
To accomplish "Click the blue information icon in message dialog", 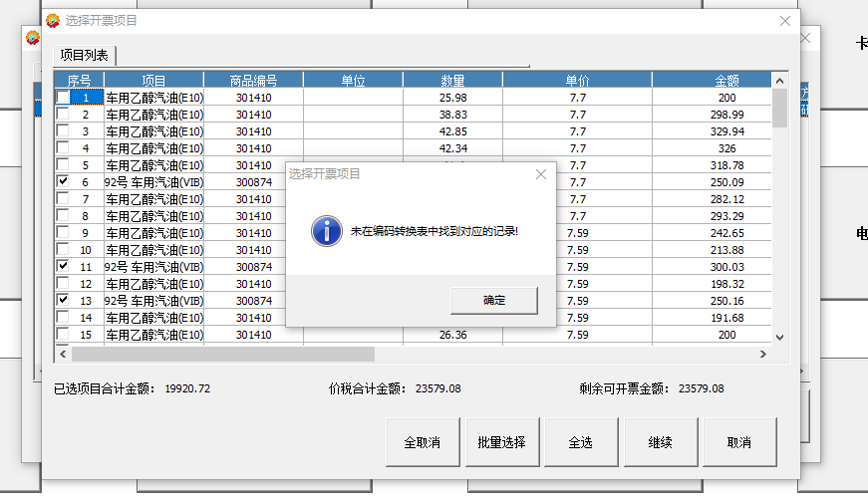I will point(327,231).
